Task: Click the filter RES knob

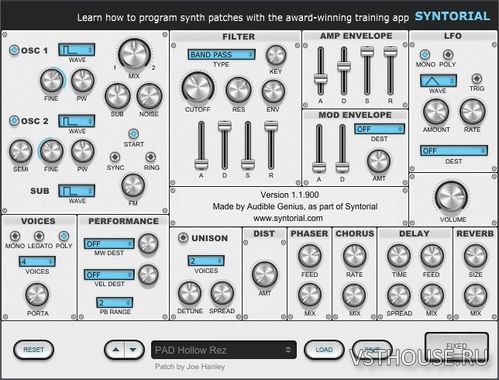Action: 238,90
